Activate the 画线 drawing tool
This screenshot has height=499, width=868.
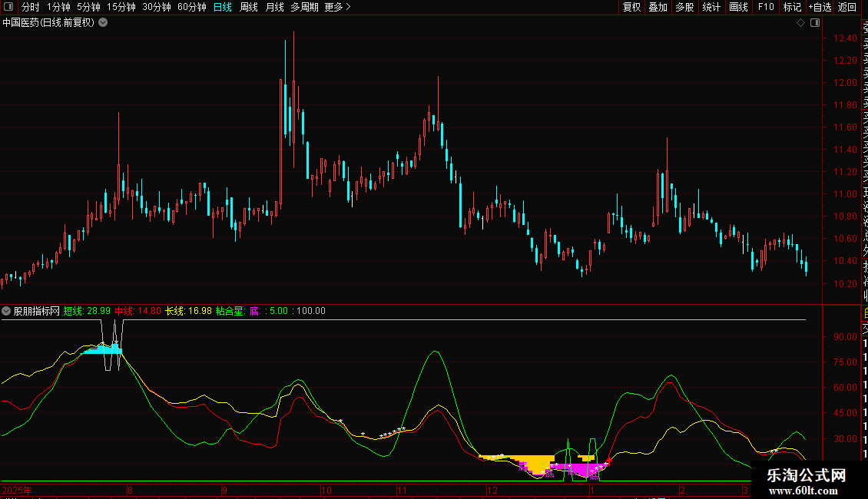[x=738, y=7]
